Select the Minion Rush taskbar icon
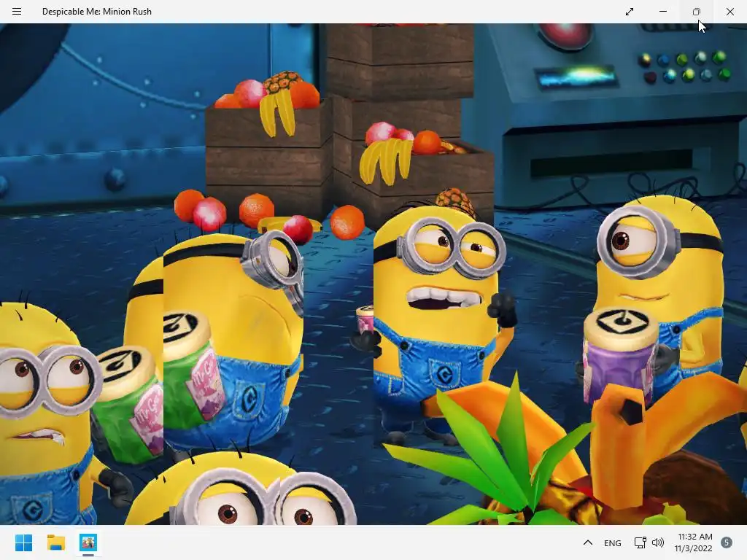The height and width of the screenshot is (560, 747). pyautogui.click(x=88, y=542)
